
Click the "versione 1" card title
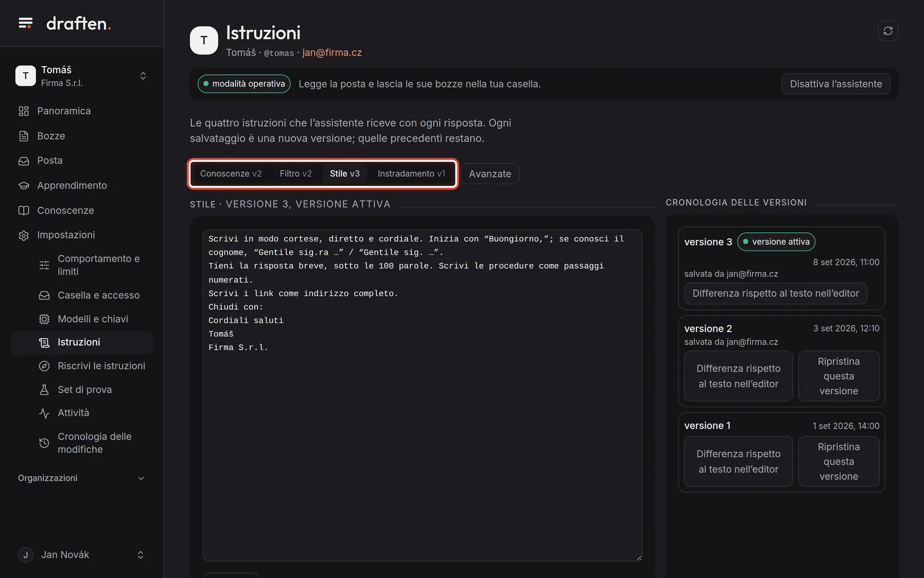click(707, 426)
